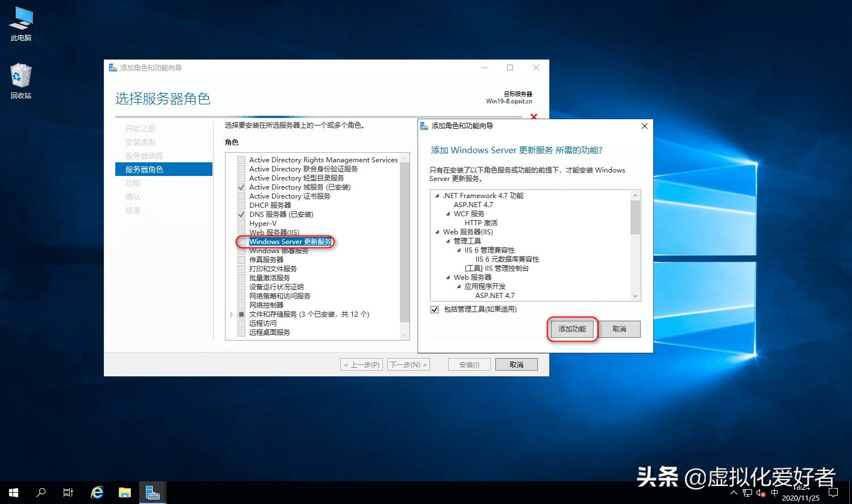Open Task View from the taskbar

pos(68,492)
